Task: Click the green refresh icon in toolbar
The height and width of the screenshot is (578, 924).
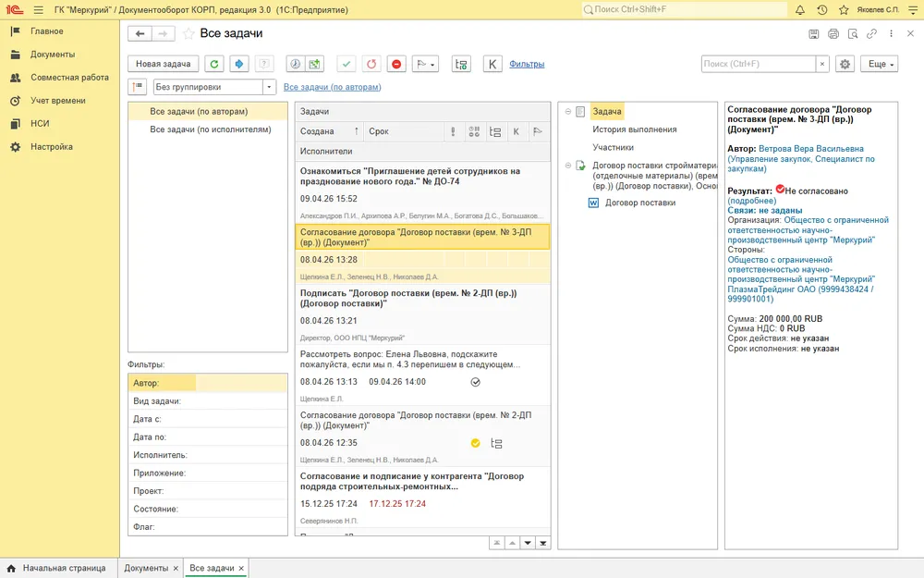Action: tap(214, 64)
